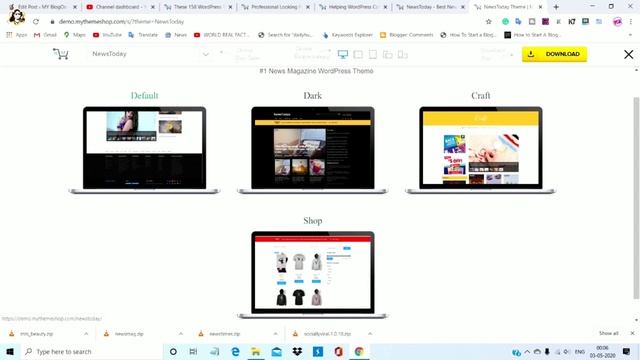Screen dimensions: 640x360
Task: Expand options for newsmag.zip download
Action: coord(181,333)
